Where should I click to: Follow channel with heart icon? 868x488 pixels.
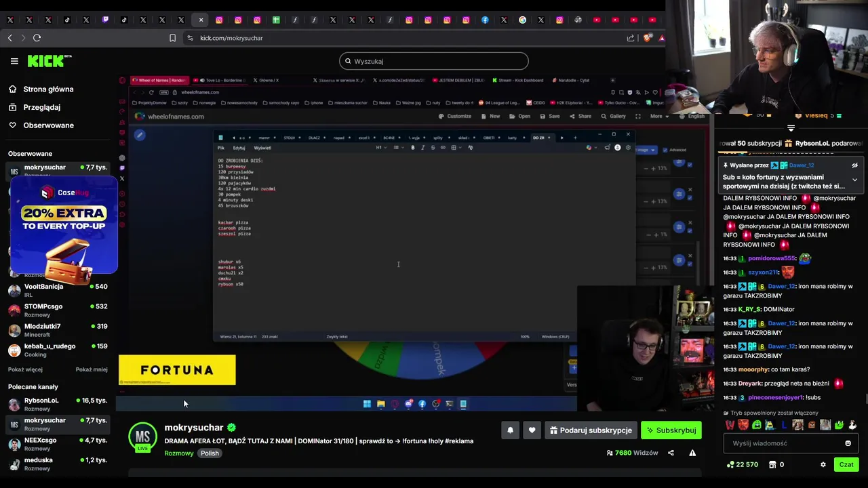tap(532, 430)
